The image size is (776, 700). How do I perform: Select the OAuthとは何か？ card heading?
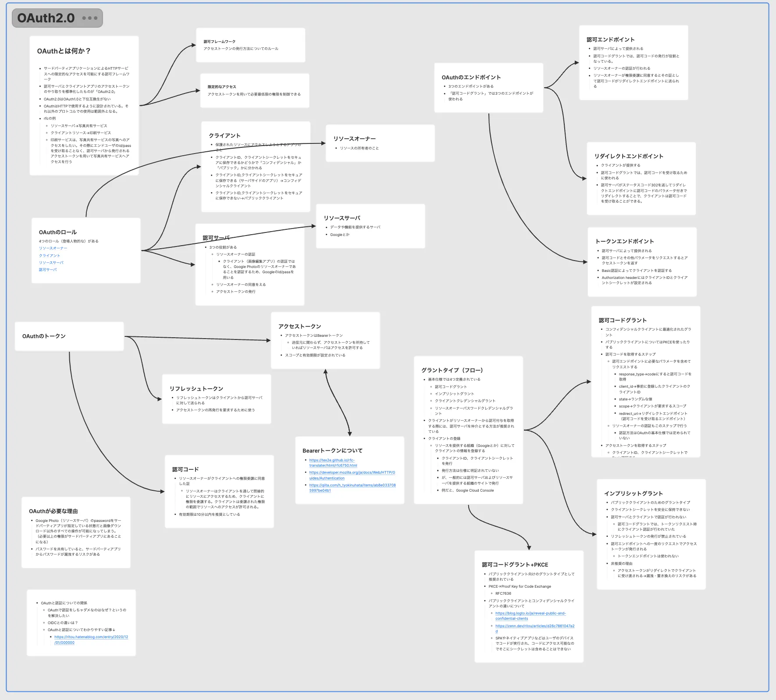(64, 51)
